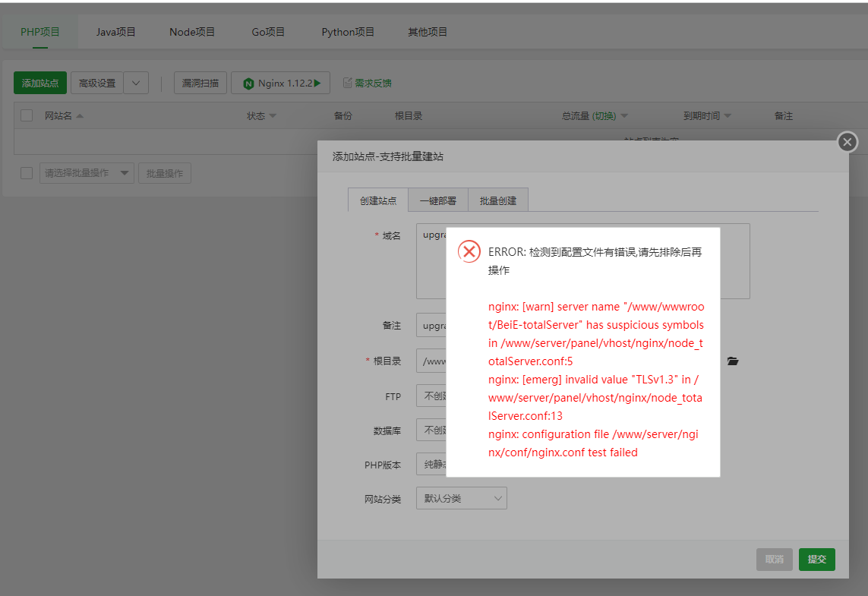Image resolution: width=868 pixels, height=596 pixels.
Task: Open the 到期时间 column filter arrow
Action: pos(728,116)
